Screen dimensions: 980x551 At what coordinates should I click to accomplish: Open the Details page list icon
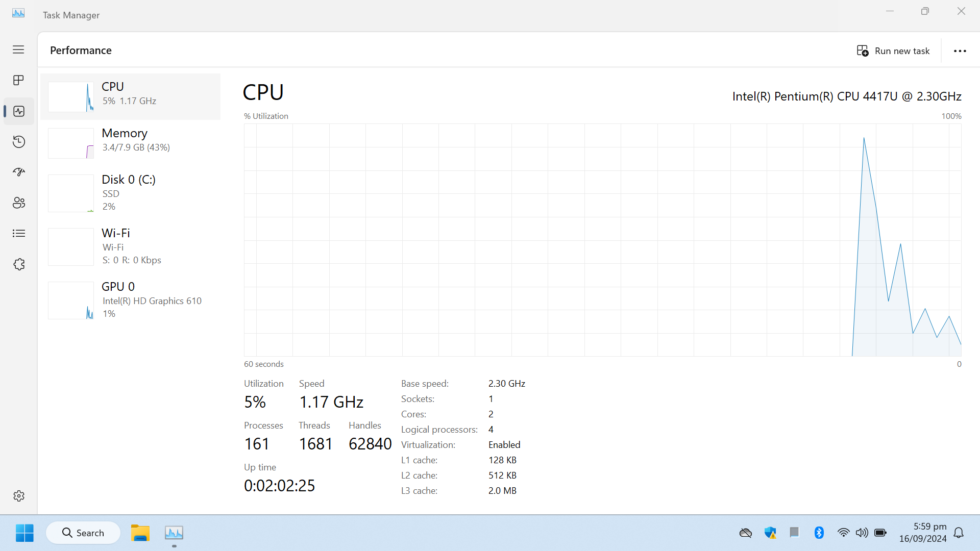[x=19, y=234]
